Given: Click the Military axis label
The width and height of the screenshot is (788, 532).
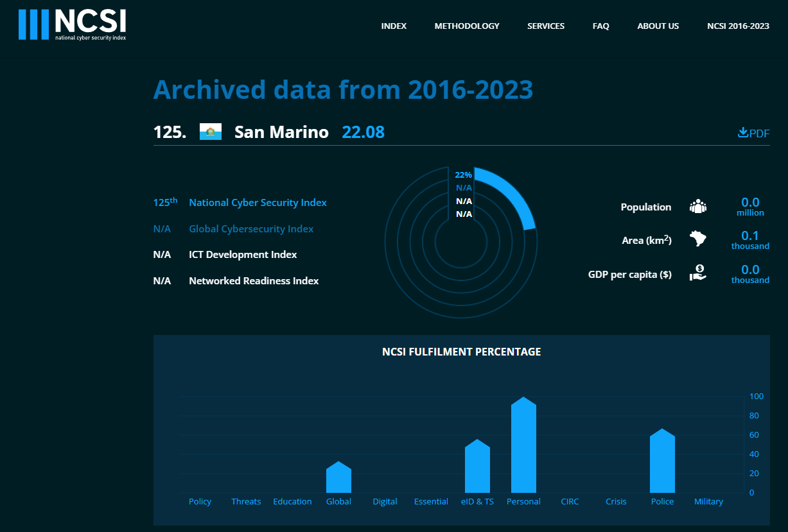Looking at the screenshot, I should tap(708, 502).
